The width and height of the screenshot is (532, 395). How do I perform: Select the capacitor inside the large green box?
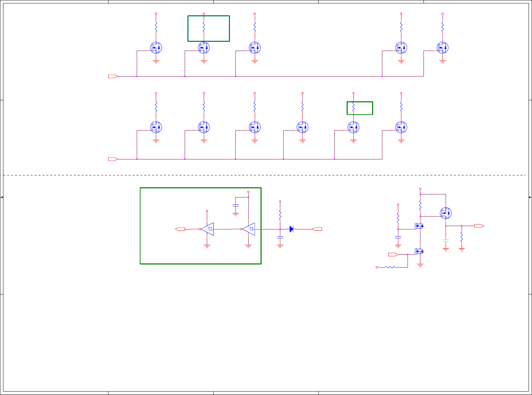pyautogui.click(x=235, y=205)
